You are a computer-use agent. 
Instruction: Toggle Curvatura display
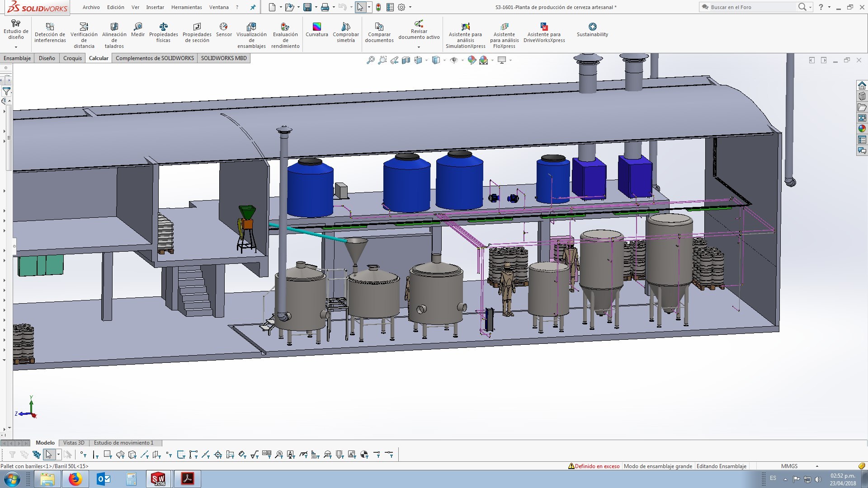pos(316,30)
